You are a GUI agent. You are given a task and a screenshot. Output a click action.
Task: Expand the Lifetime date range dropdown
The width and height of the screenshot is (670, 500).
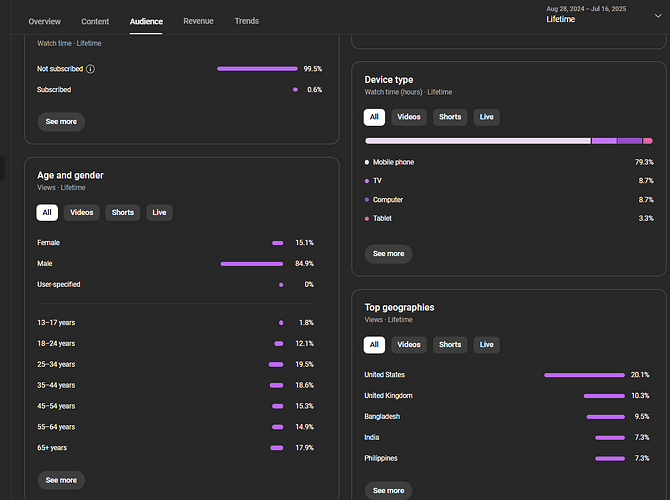pos(604,15)
